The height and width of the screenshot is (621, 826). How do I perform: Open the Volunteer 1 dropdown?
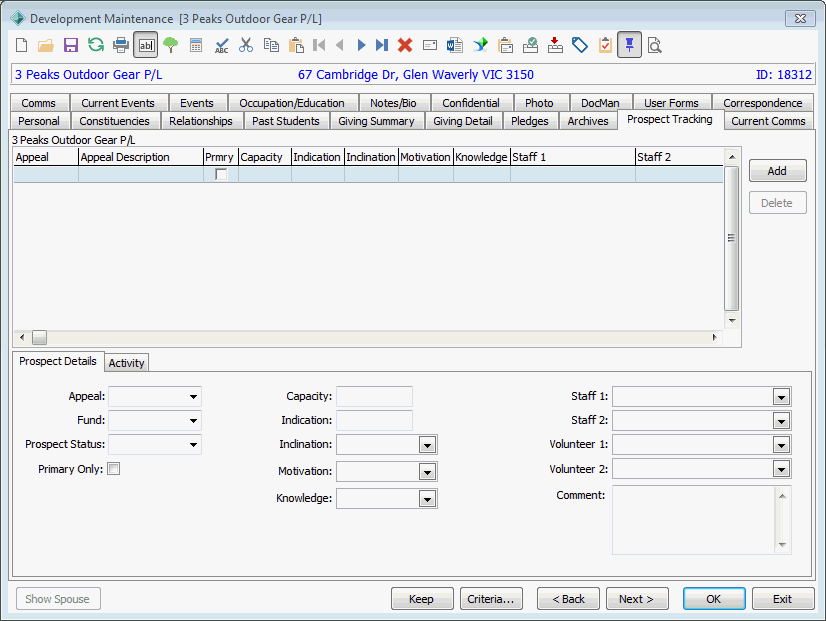[x=781, y=445]
